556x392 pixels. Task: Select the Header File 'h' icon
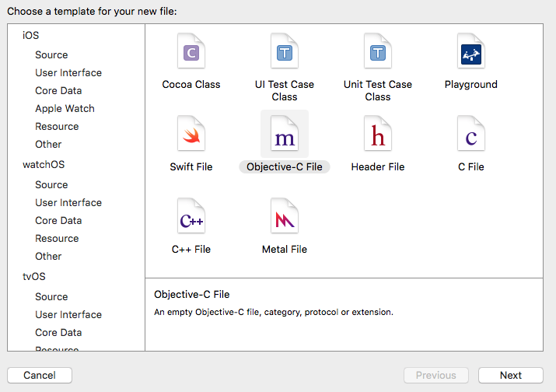[378, 133]
